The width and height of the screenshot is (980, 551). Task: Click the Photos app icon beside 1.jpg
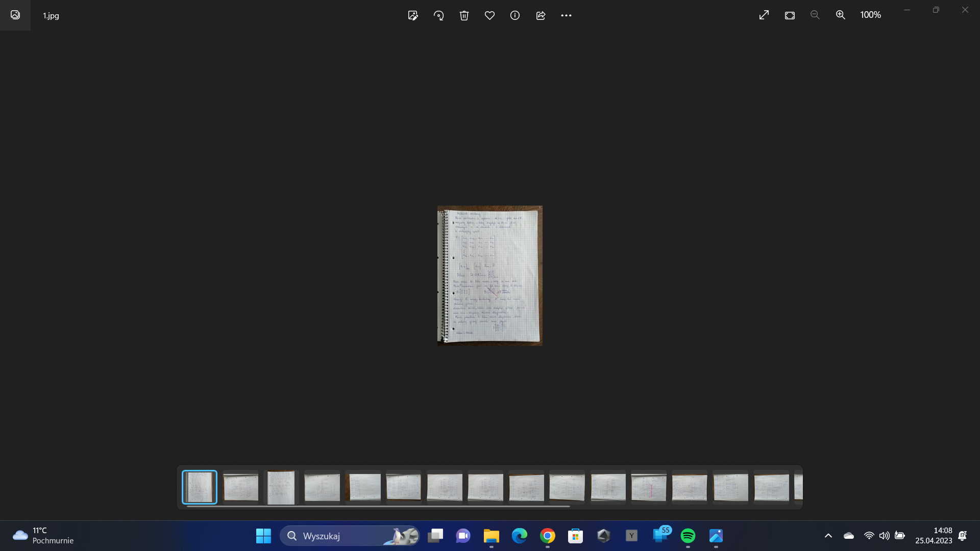point(15,15)
